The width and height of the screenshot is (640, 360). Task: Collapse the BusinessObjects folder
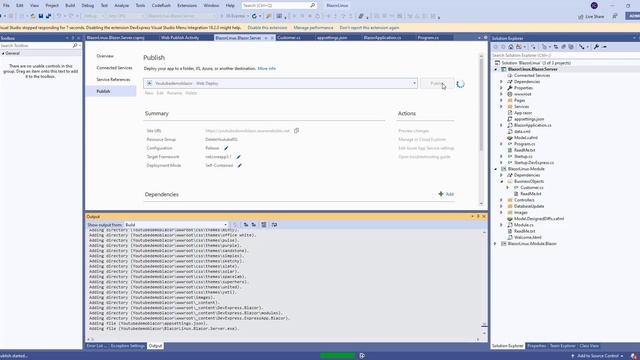(x=502, y=181)
